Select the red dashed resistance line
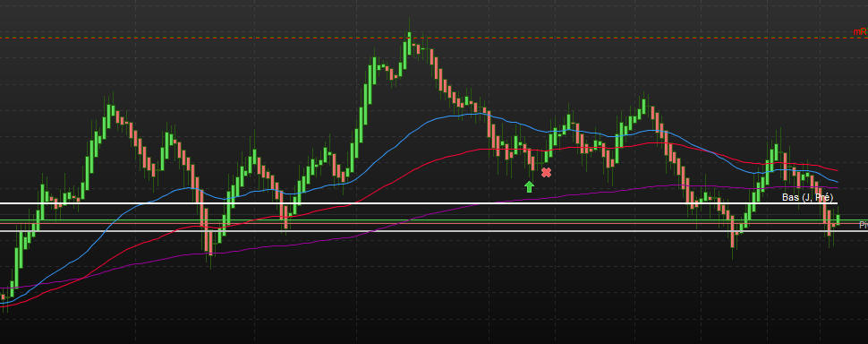868x344 pixels. click(426, 38)
